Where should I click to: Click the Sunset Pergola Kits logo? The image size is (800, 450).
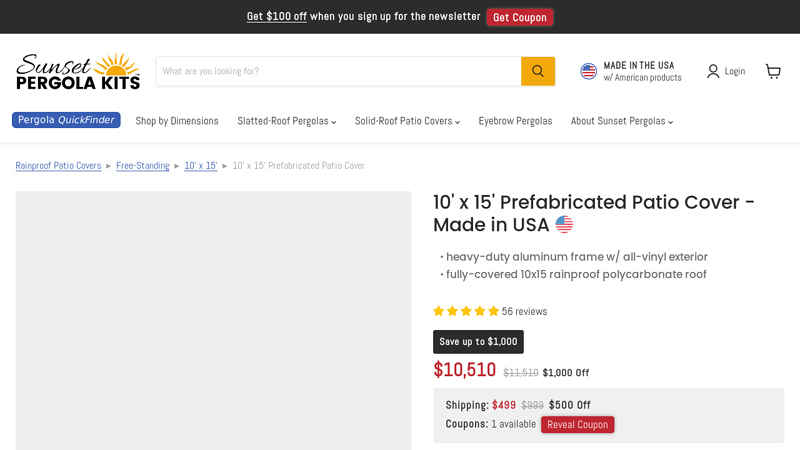[78, 71]
